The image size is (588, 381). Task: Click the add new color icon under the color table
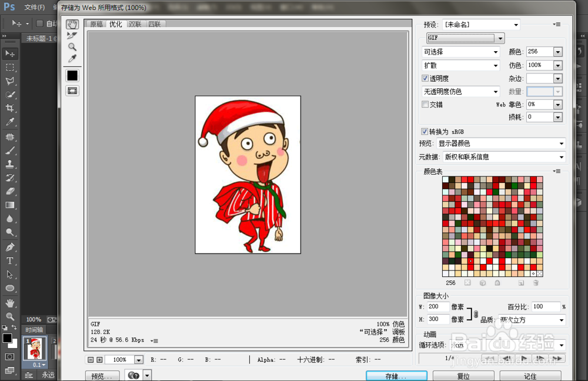pos(522,283)
